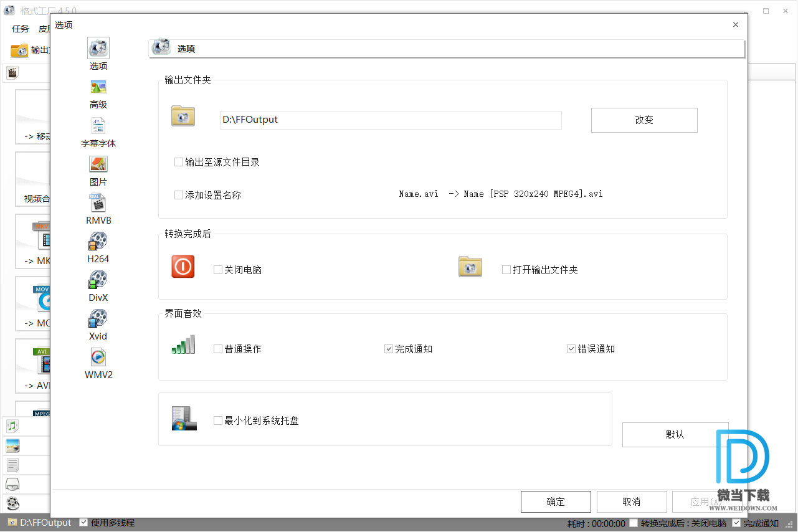Click the status bar D:\FFOutput folder icon
The width and height of the screenshot is (798, 532).
coord(12,523)
